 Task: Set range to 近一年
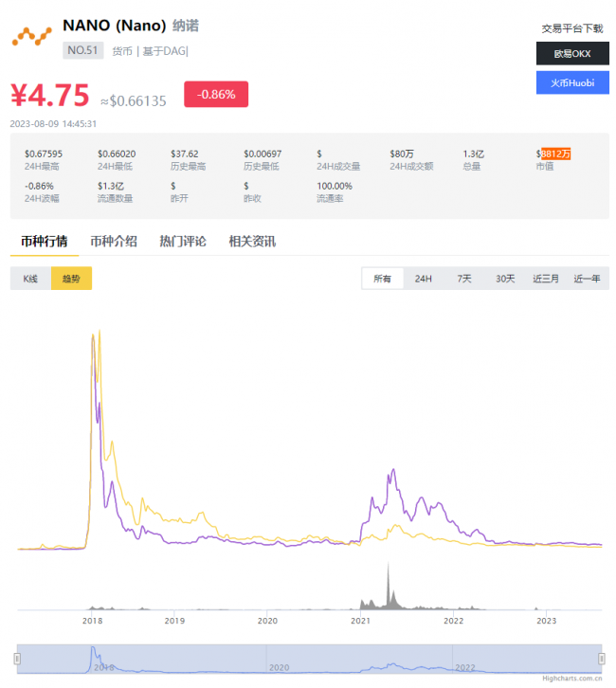(x=587, y=279)
